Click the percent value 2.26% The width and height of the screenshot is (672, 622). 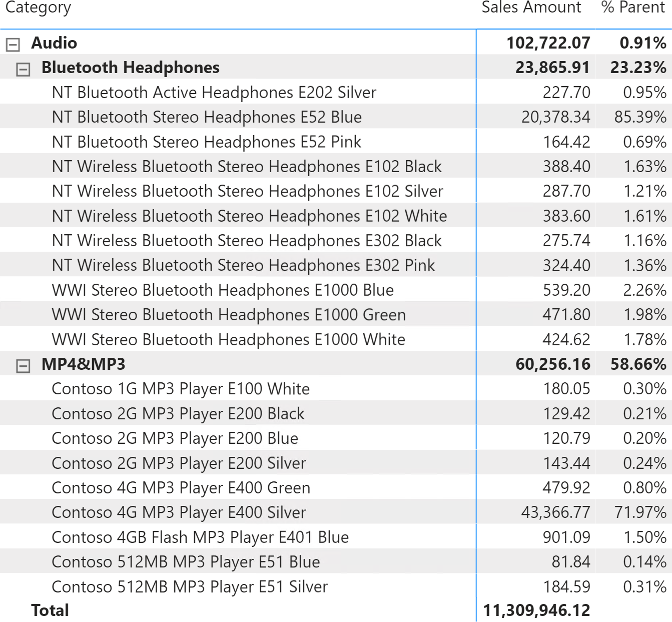[x=645, y=290]
